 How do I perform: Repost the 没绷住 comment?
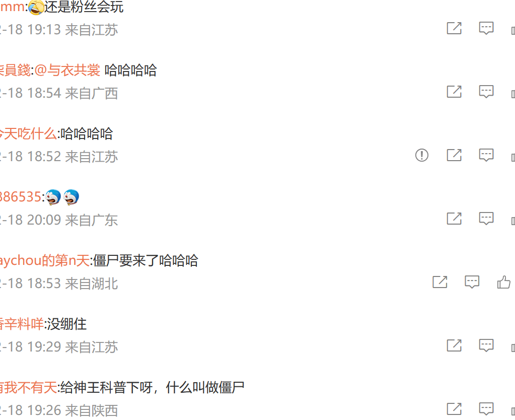click(454, 345)
